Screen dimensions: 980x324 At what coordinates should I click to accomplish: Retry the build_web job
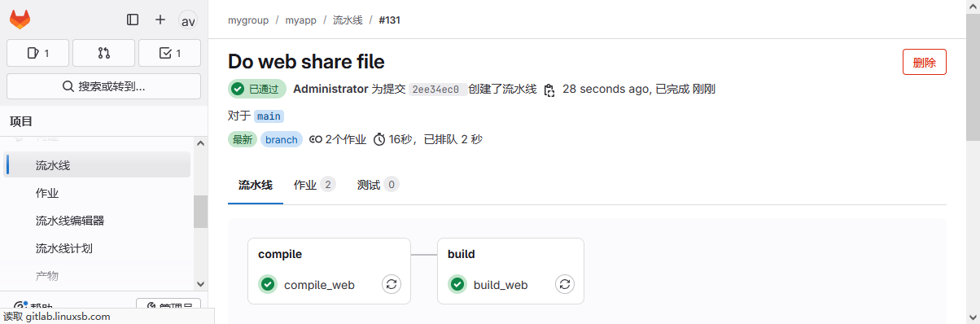click(x=565, y=284)
